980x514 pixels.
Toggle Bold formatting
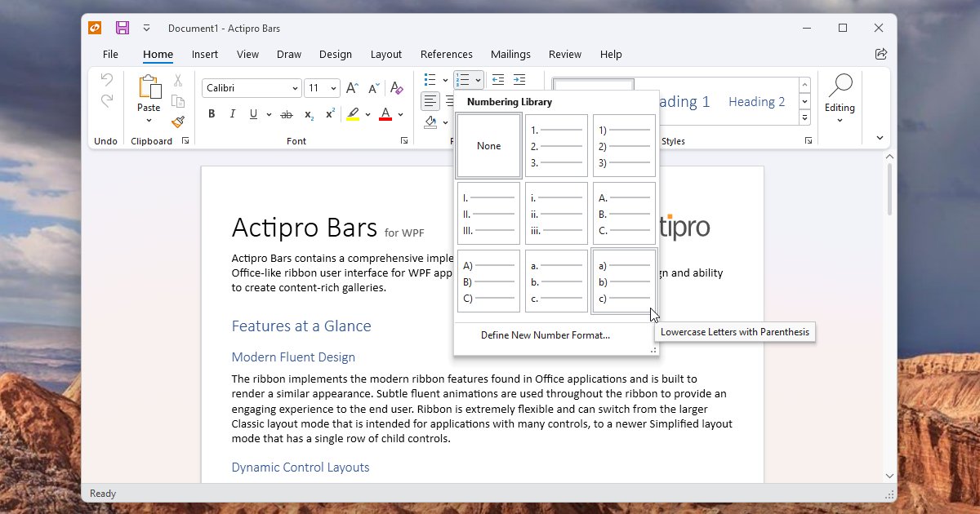pos(212,114)
